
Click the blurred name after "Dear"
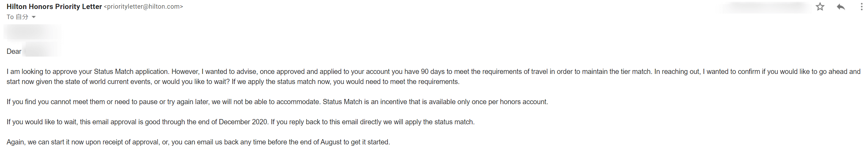(x=42, y=49)
